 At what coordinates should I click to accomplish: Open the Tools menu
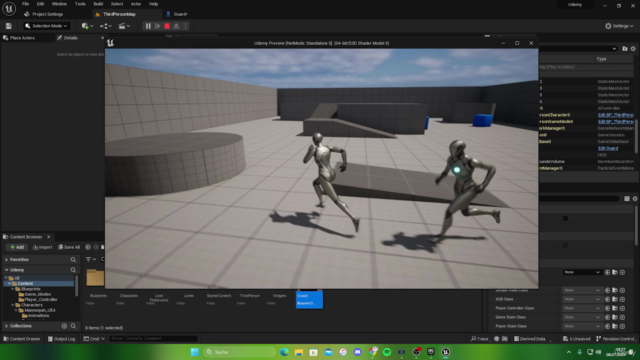[x=80, y=4]
